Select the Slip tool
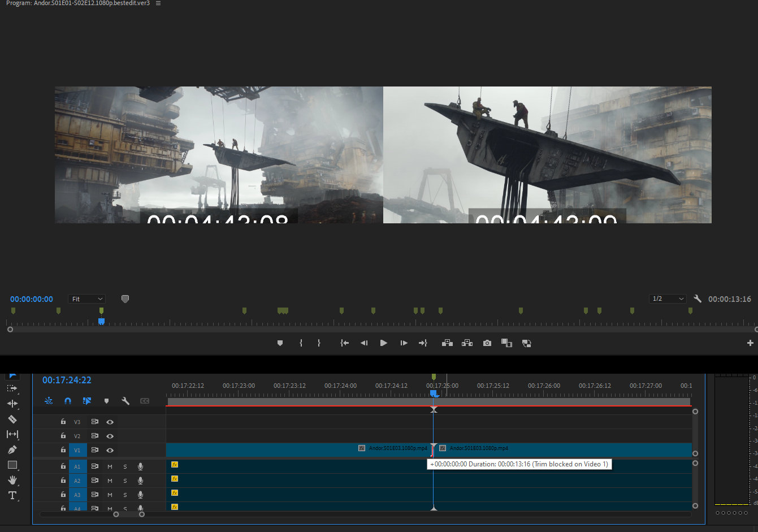 click(x=12, y=434)
